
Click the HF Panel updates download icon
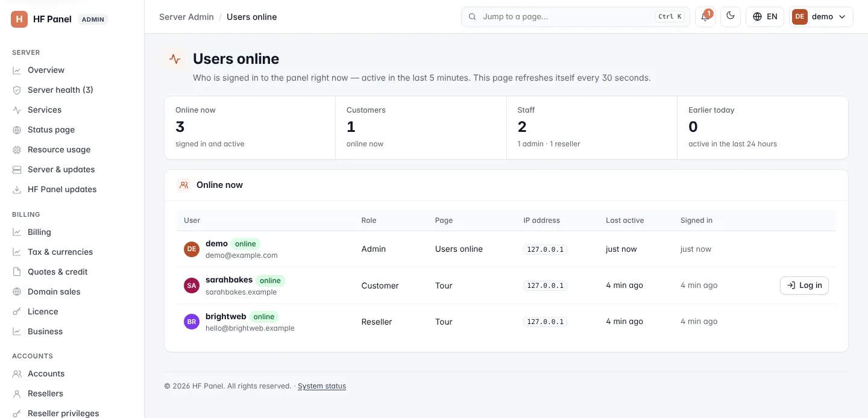click(x=17, y=190)
